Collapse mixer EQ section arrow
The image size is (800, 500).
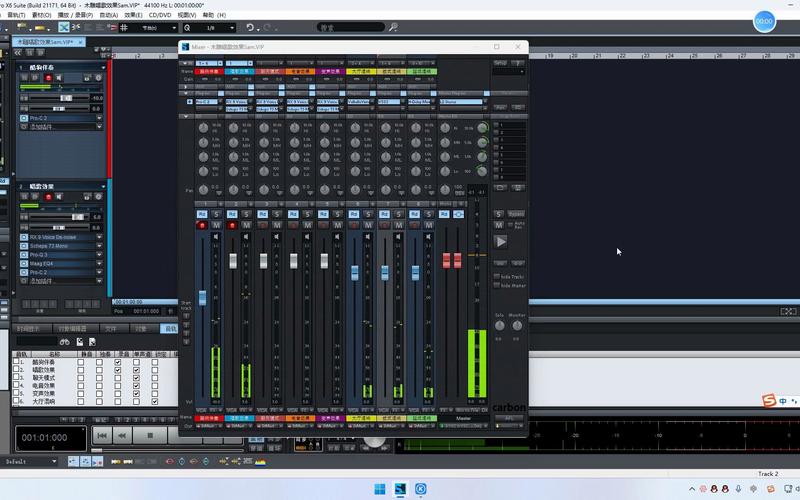pos(186,116)
